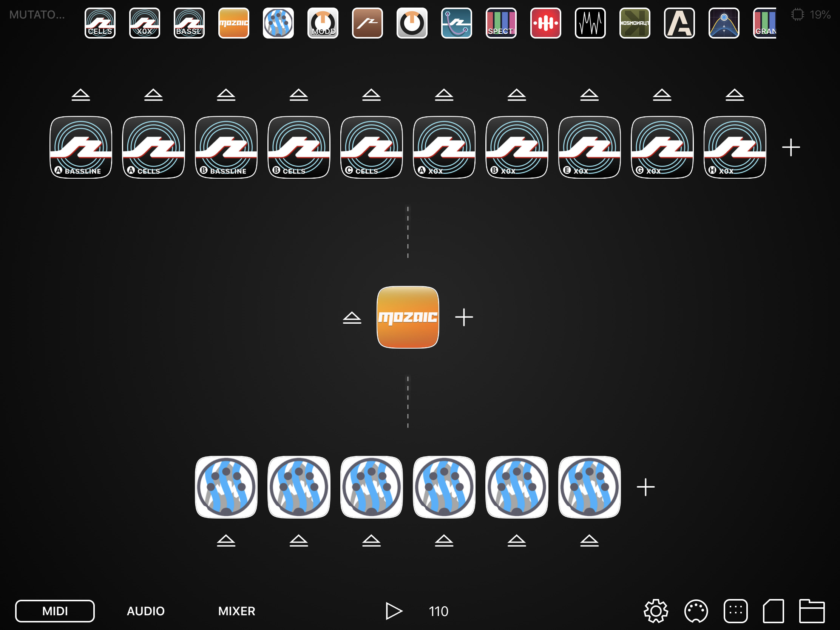
Task: Switch to the MIXER tab
Action: pyautogui.click(x=236, y=611)
